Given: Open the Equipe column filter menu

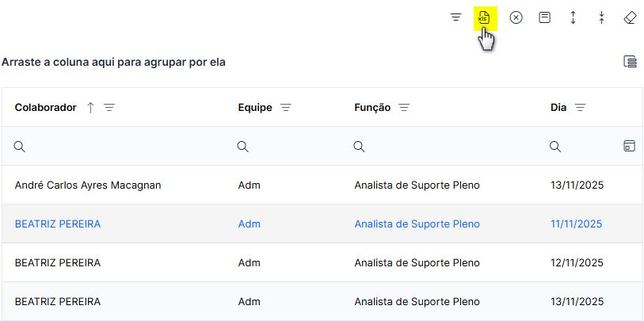Looking at the screenshot, I should pos(286,108).
